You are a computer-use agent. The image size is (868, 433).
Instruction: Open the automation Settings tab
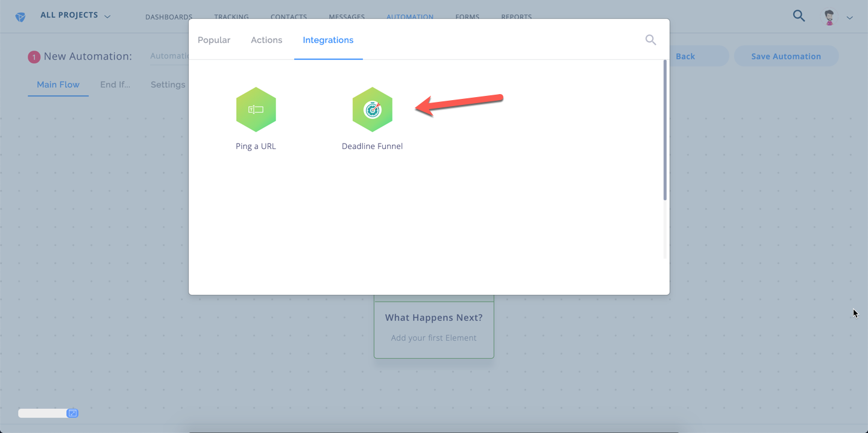coord(168,84)
